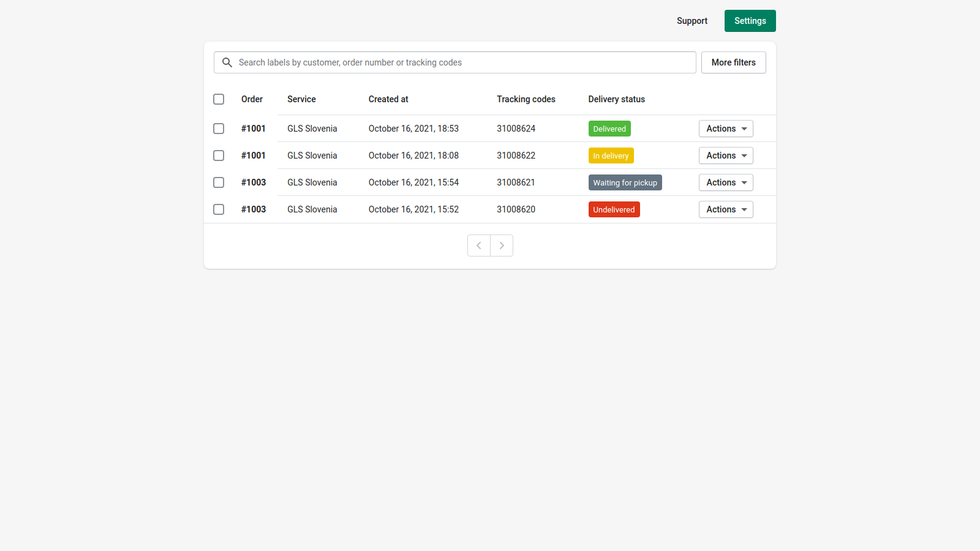Open Settings from the top bar
The width and height of the screenshot is (980, 551).
[750, 20]
